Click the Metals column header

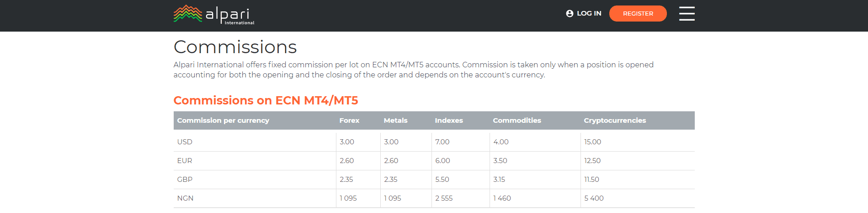(x=395, y=120)
